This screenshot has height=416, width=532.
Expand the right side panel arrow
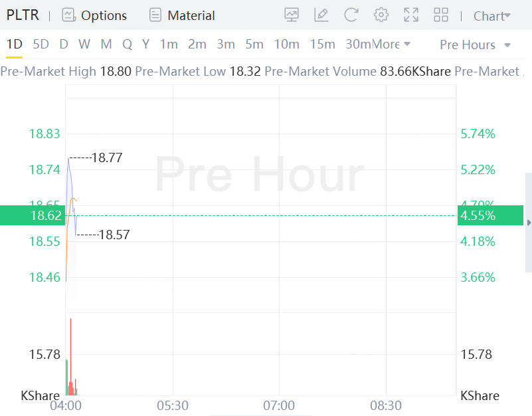tap(529, 223)
